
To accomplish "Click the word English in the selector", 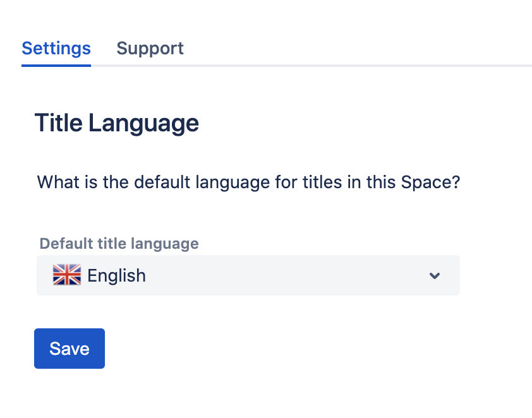I will coord(116,276).
